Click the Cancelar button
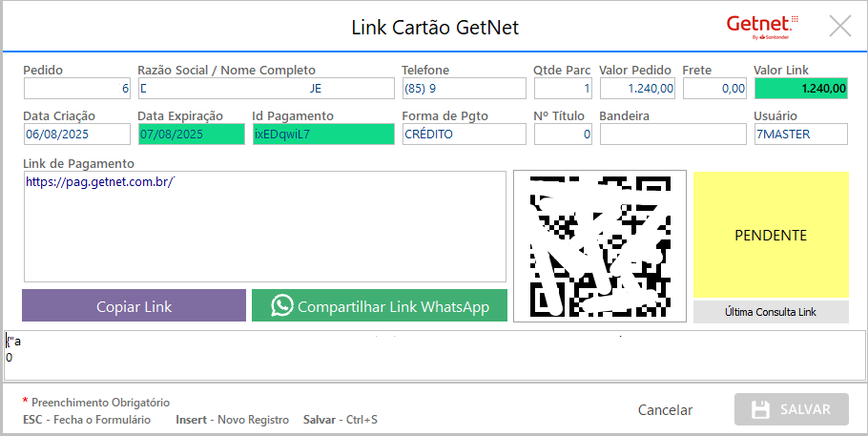The height and width of the screenshot is (436, 868). 665,409
